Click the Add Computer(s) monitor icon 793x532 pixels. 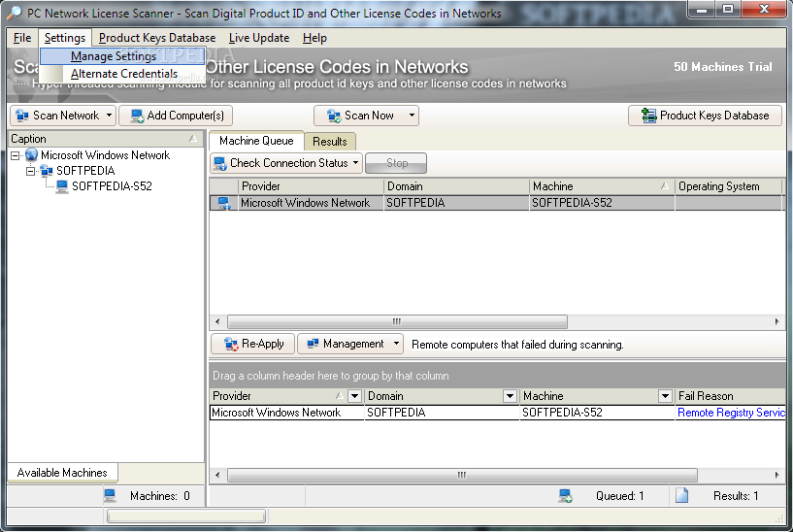tap(137, 116)
